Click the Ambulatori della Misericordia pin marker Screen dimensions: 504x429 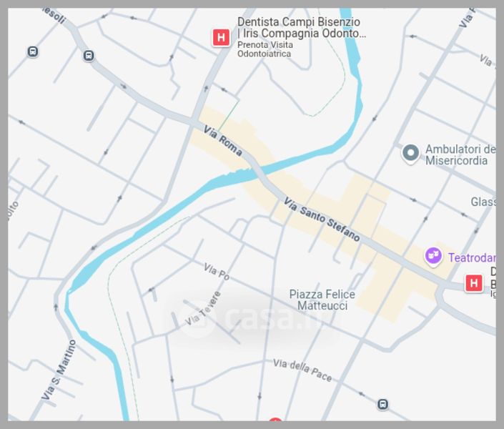(x=410, y=154)
